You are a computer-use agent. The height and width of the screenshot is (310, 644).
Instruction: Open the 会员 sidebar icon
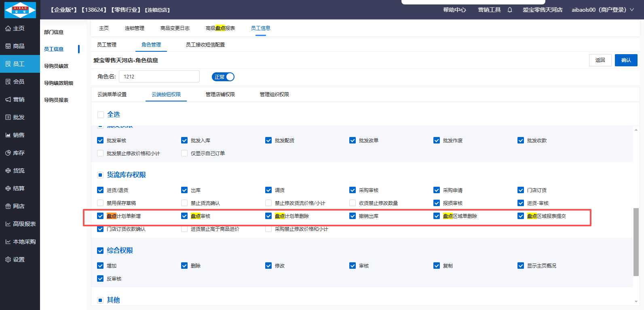click(x=8, y=82)
